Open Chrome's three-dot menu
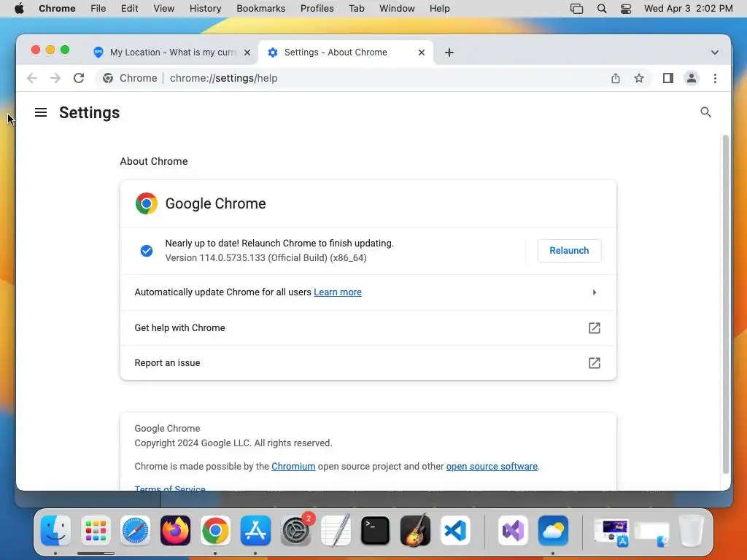 (x=715, y=78)
